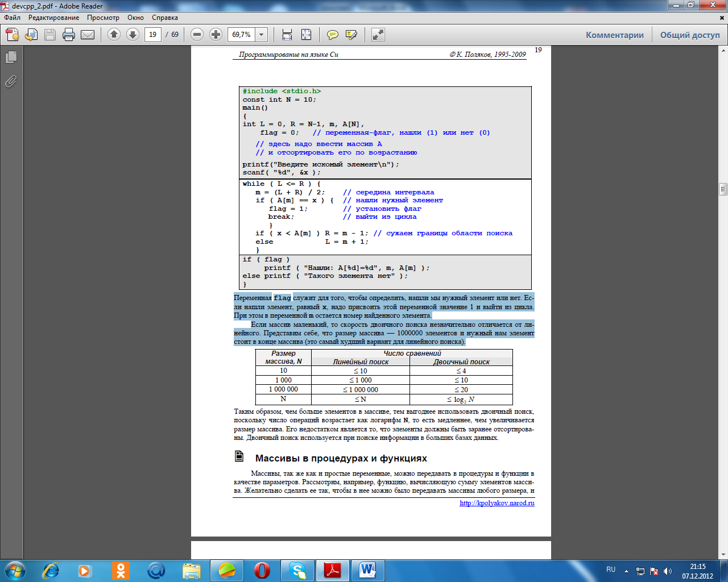
Task: Select the fit one full page icon
Action: point(306,35)
